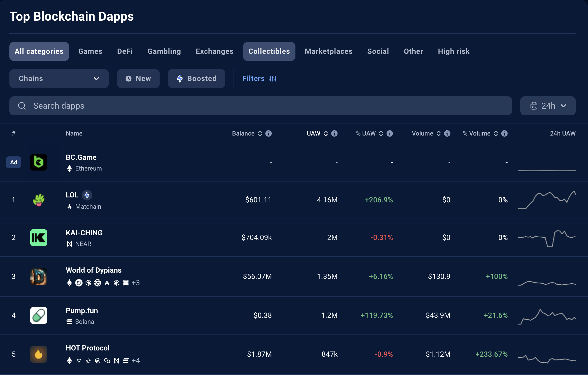Viewport: 588px width, 375px height.
Task: Select the Marketplaces category tab
Action: point(328,51)
